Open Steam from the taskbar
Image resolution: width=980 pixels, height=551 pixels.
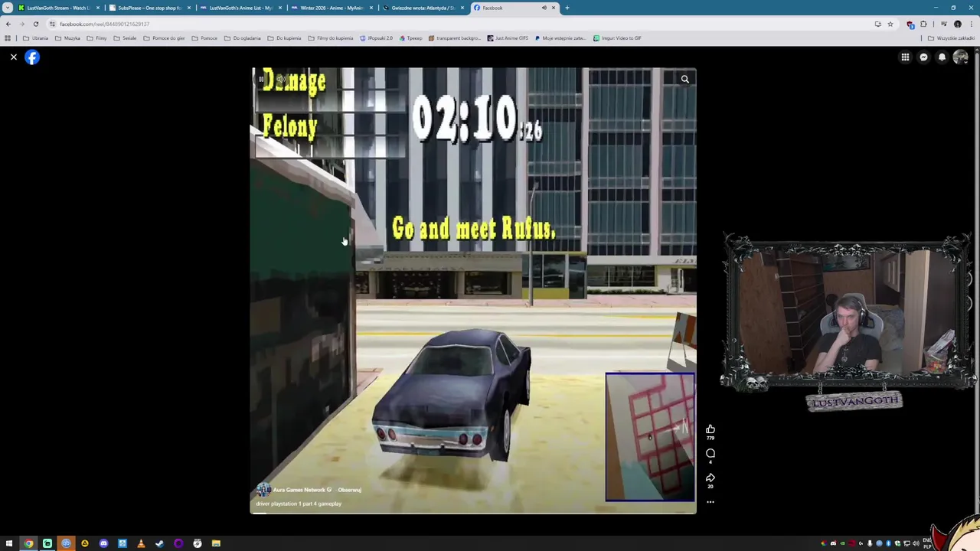159,543
